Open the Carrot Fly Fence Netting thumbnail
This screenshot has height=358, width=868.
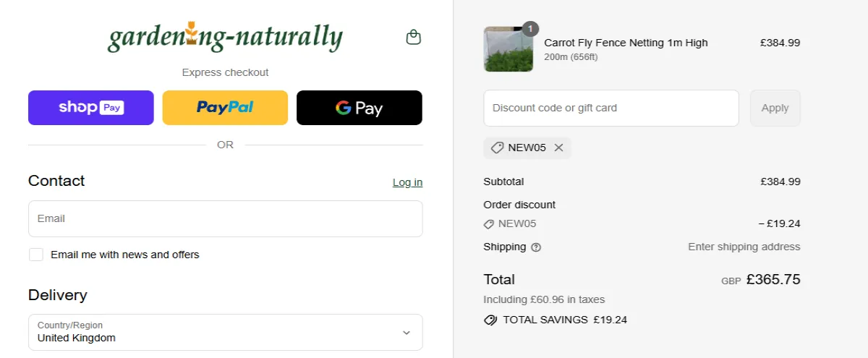(508, 49)
